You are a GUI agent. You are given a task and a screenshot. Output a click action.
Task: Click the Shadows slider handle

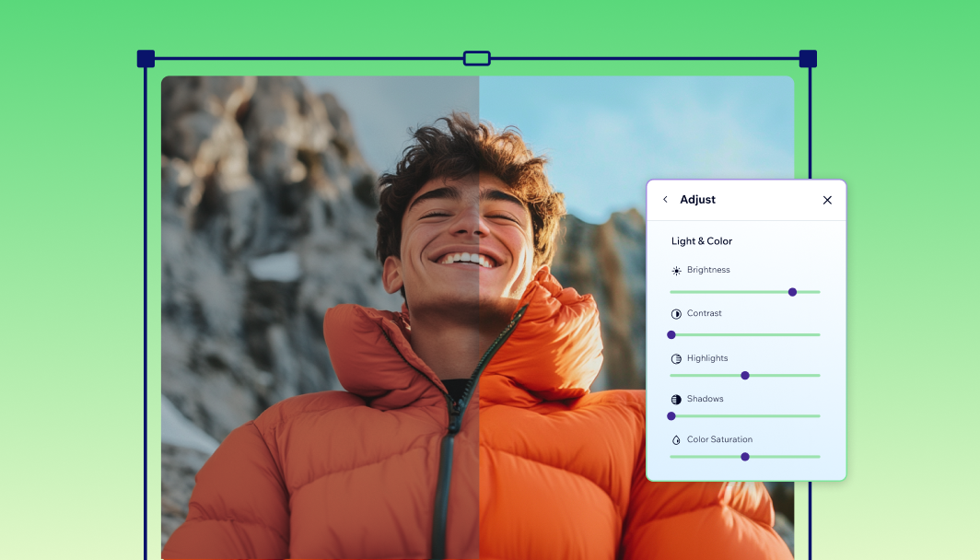click(x=671, y=416)
